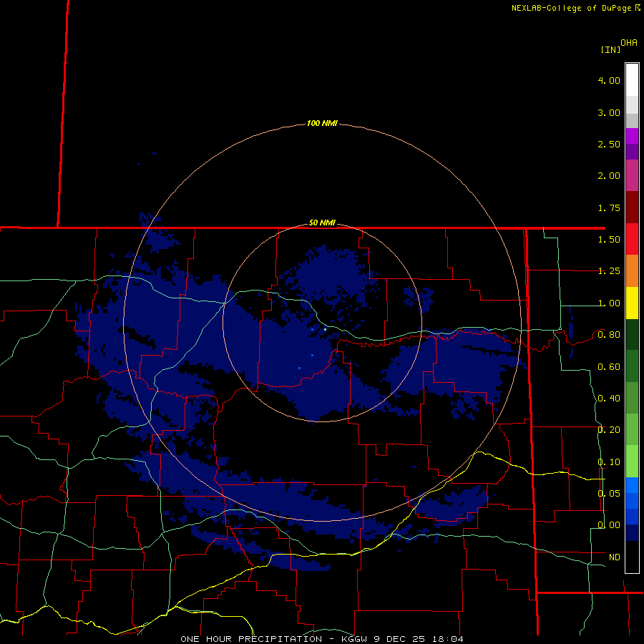Click the 0.80 legend value
Image resolution: width=644 pixels, height=644 pixels.
coord(609,335)
